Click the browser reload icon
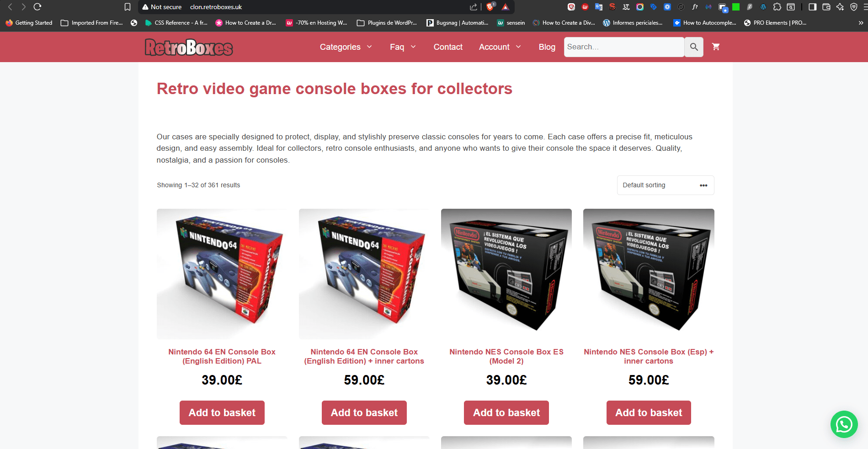The width and height of the screenshot is (868, 449). pyautogui.click(x=37, y=7)
